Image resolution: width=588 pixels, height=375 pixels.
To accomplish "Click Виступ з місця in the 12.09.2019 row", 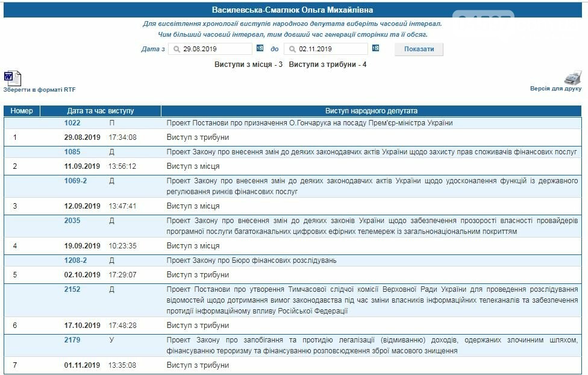I will pyautogui.click(x=193, y=206).
